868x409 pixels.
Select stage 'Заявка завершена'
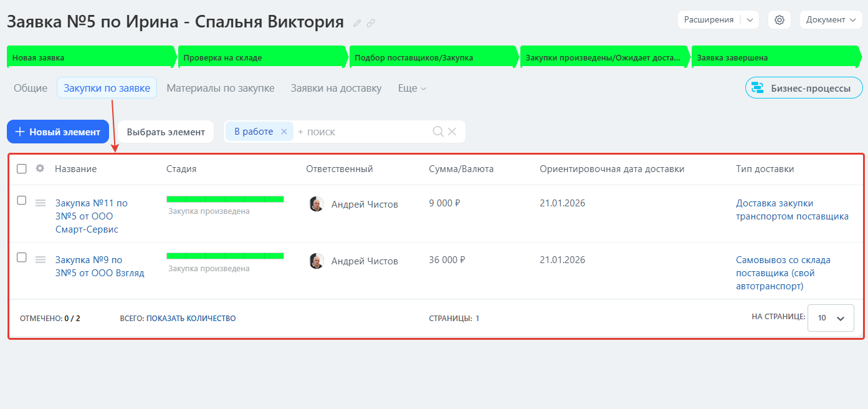776,57
